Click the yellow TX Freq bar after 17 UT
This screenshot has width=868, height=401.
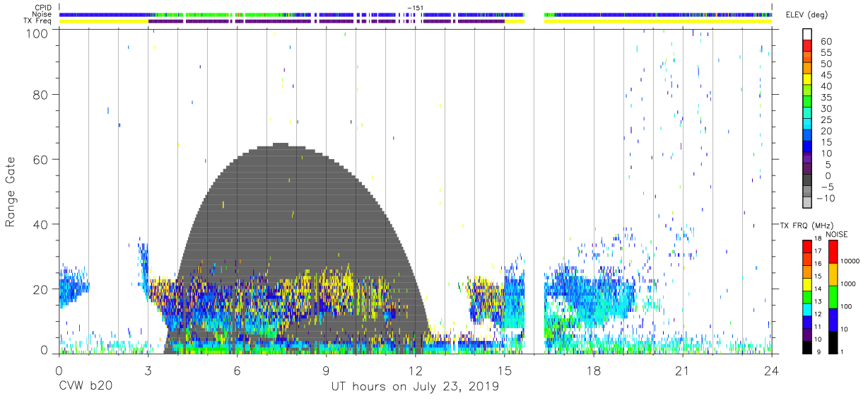657,21
